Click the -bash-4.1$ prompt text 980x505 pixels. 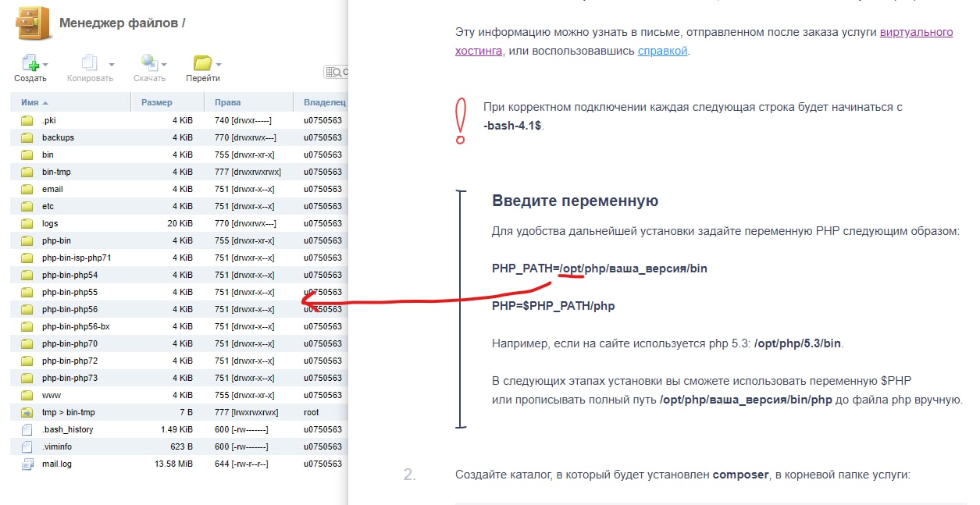point(513,125)
